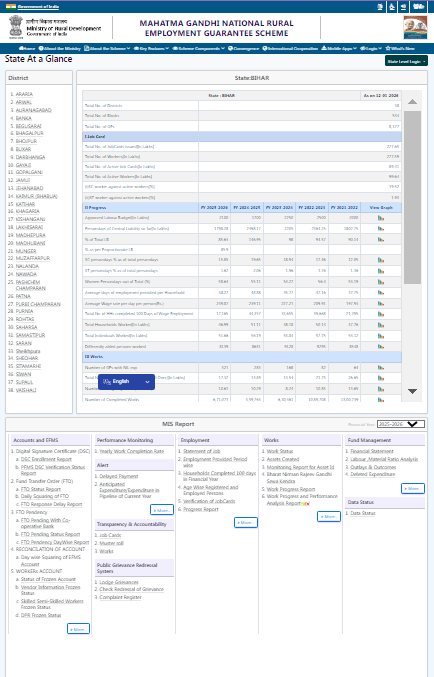Open DARBHANGA district link

pyautogui.click(x=30, y=157)
